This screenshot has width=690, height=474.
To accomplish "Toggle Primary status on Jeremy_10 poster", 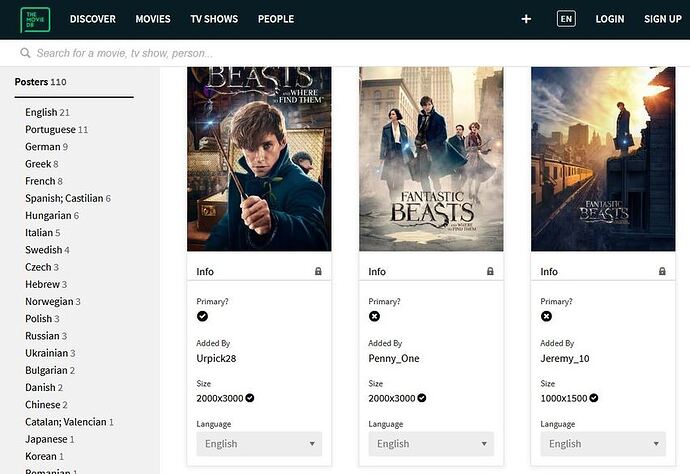I will (546, 316).
